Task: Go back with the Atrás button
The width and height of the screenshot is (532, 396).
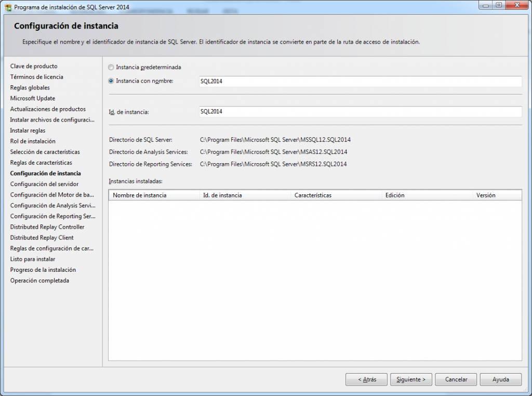Action: pos(366,379)
